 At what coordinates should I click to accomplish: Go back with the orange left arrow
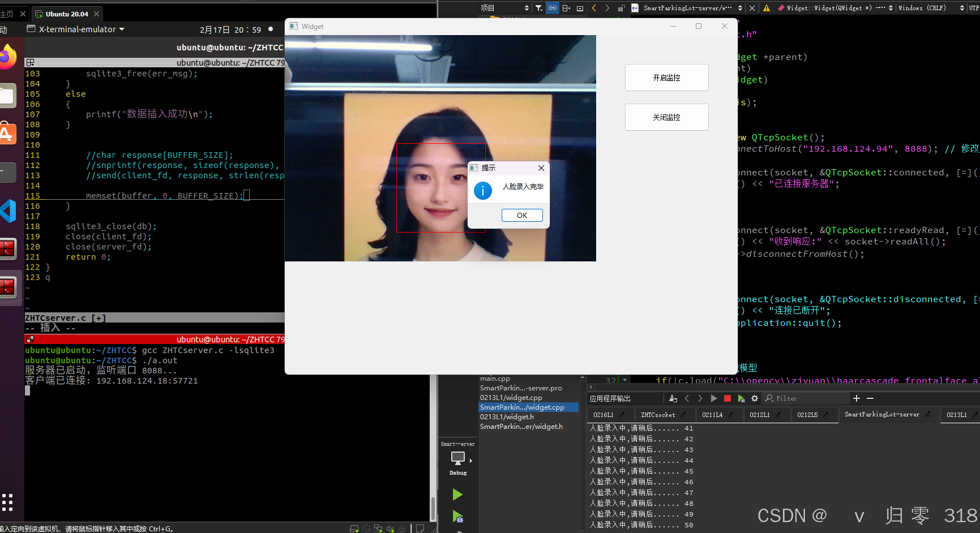pos(594,8)
